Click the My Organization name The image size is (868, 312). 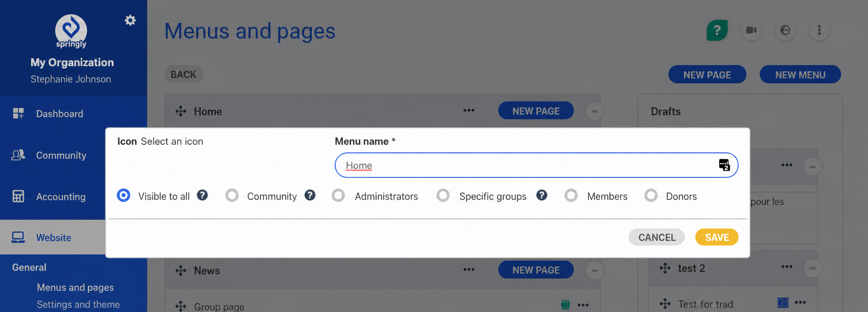[72, 62]
